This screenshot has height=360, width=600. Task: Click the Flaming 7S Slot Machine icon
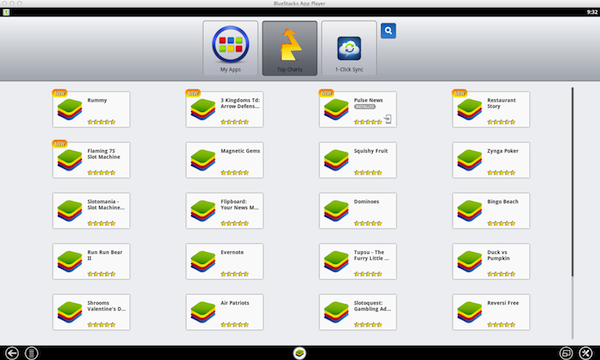tap(70, 160)
